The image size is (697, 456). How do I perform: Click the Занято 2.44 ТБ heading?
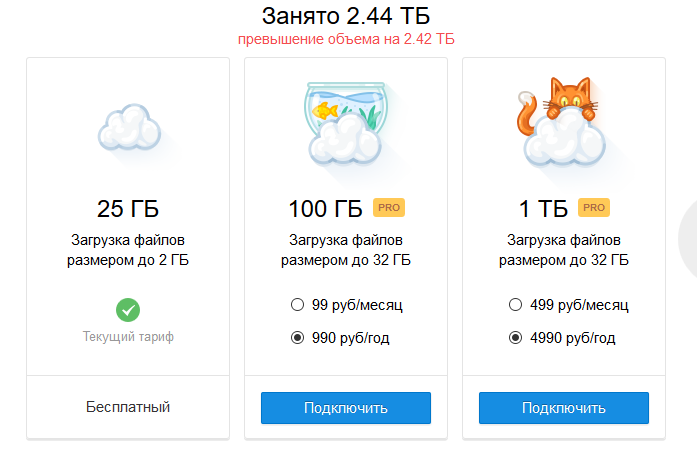coord(346,15)
